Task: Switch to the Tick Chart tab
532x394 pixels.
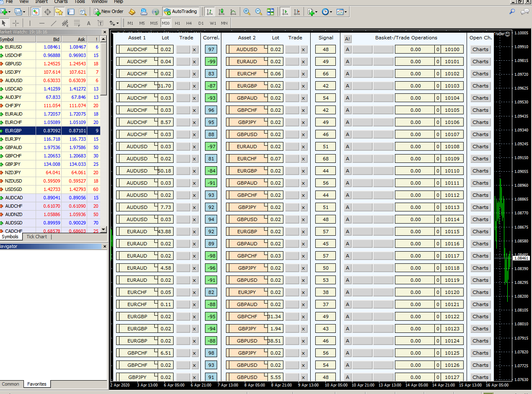Action: 37,237
